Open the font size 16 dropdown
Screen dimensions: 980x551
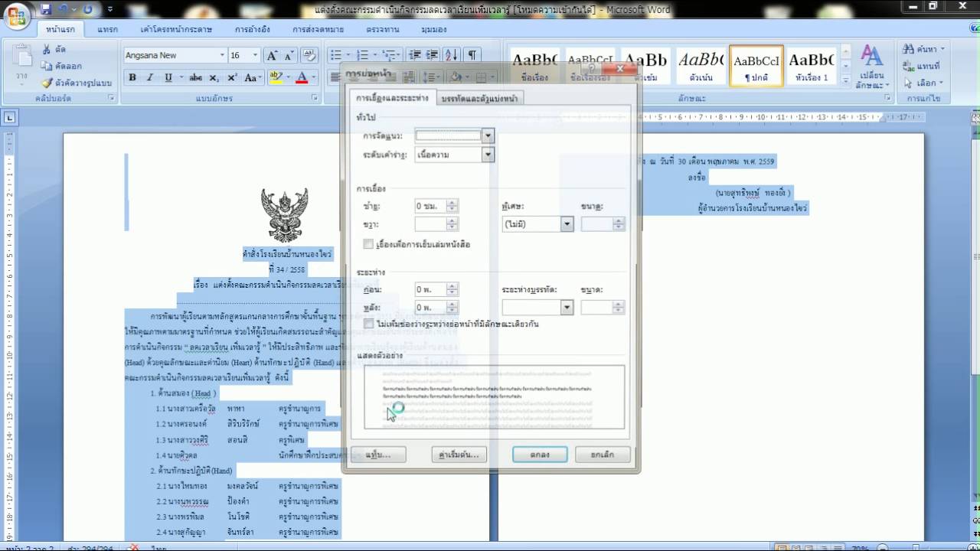tap(256, 55)
